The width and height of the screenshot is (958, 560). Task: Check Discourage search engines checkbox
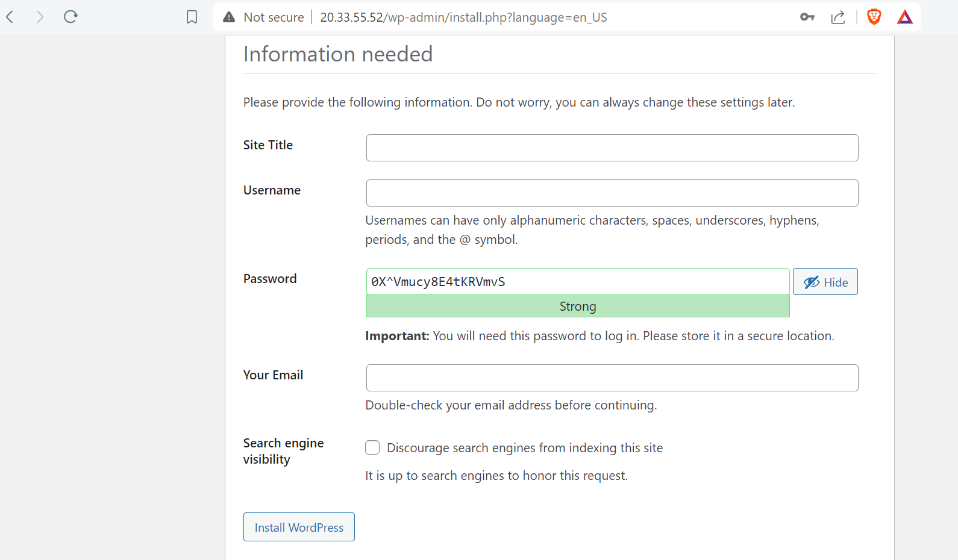372,447
